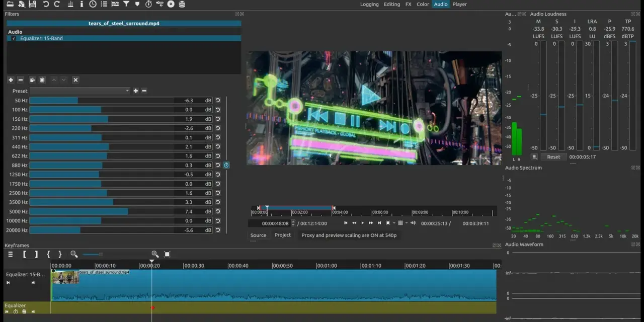This screenshot has width=644, height=322.
Task: Open Audio Loudness options menu icon
Action: 534,157
